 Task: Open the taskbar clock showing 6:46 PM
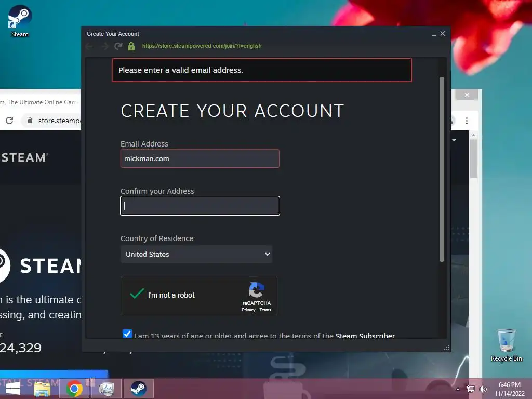[509, 389]
